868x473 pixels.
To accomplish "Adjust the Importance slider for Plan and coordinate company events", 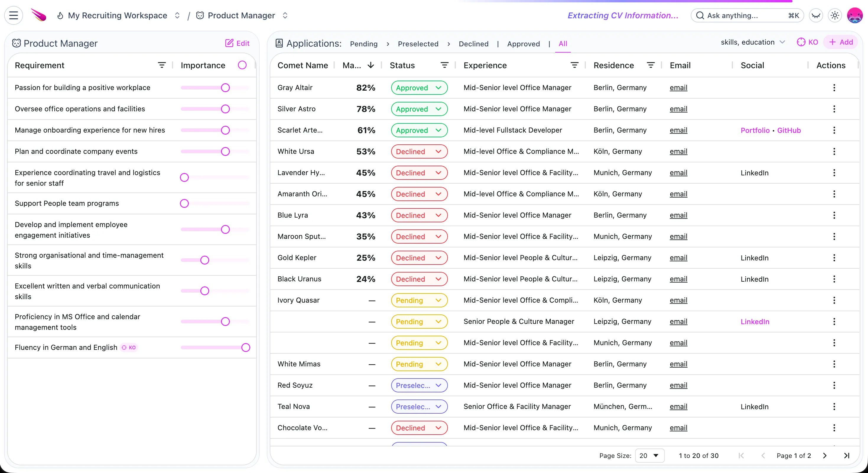I will pos(225,151).
